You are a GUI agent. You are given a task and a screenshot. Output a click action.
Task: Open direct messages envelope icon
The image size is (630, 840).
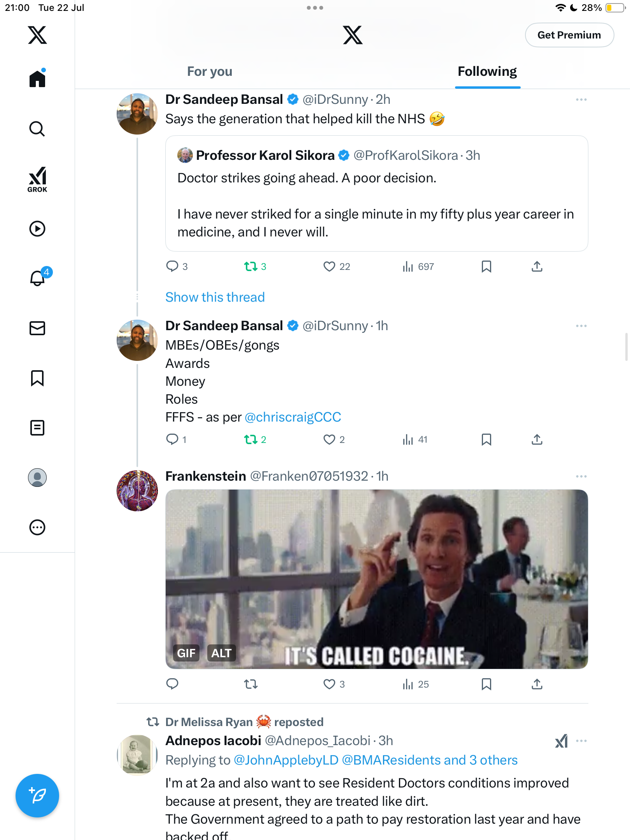point(37,328)
